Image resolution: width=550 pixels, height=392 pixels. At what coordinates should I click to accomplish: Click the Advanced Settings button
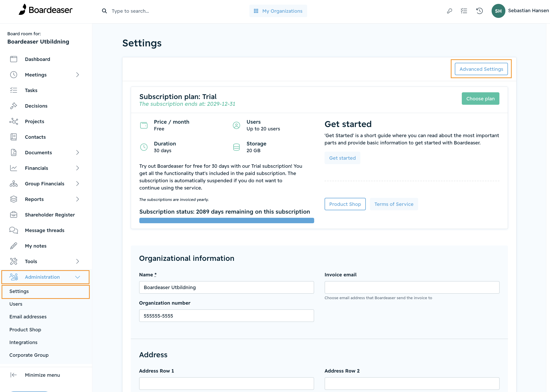click(481, 69)
